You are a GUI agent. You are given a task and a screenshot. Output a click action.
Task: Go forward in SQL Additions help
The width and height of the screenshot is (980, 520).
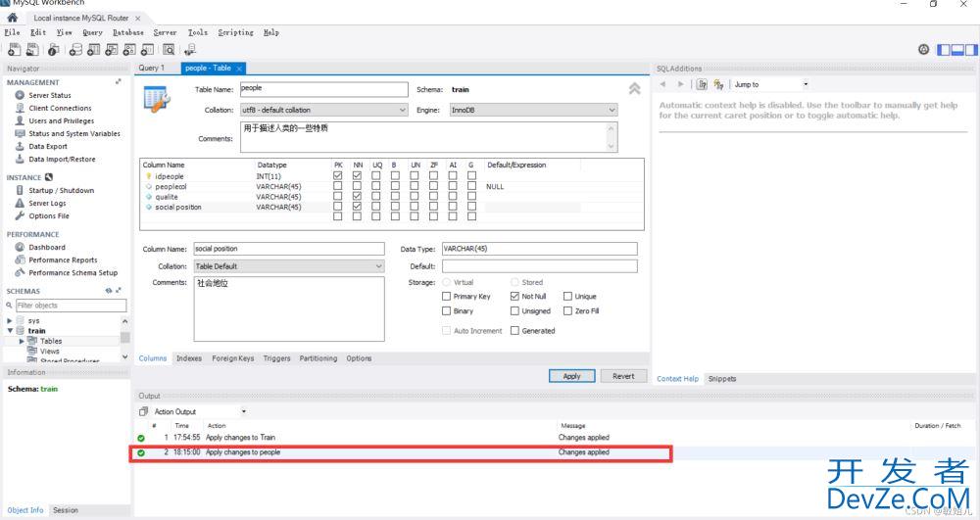pos(681,84)
